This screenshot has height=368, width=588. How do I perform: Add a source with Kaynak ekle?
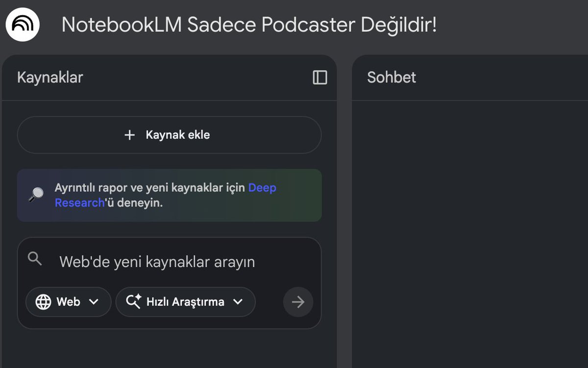click(169, 135)
